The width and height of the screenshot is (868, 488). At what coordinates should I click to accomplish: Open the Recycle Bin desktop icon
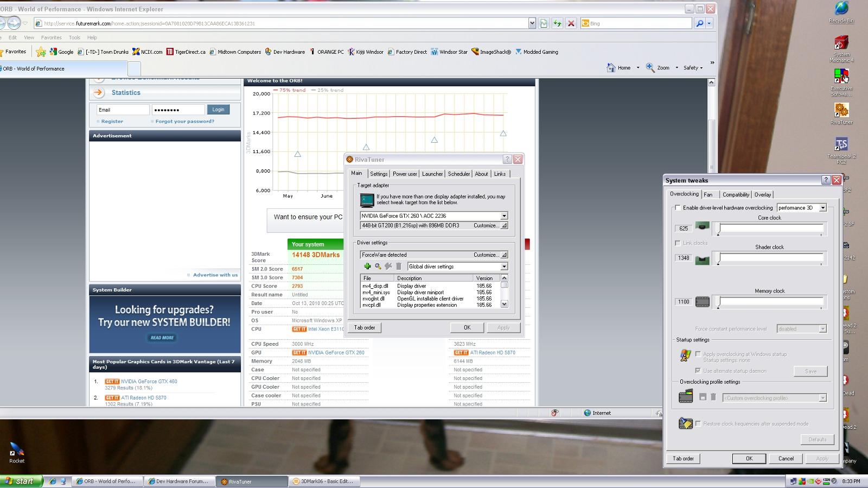[x=841, y=9]
